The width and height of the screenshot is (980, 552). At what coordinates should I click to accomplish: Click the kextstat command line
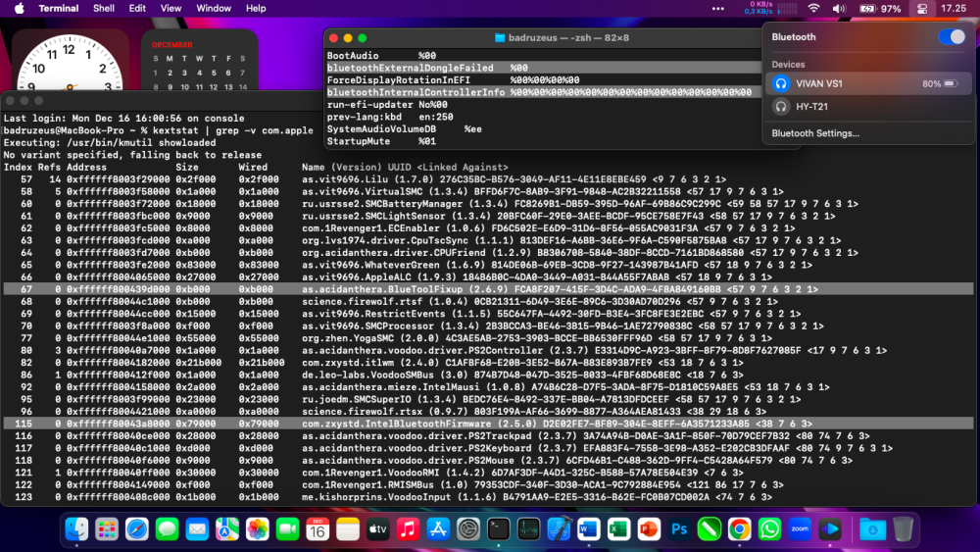158,130
